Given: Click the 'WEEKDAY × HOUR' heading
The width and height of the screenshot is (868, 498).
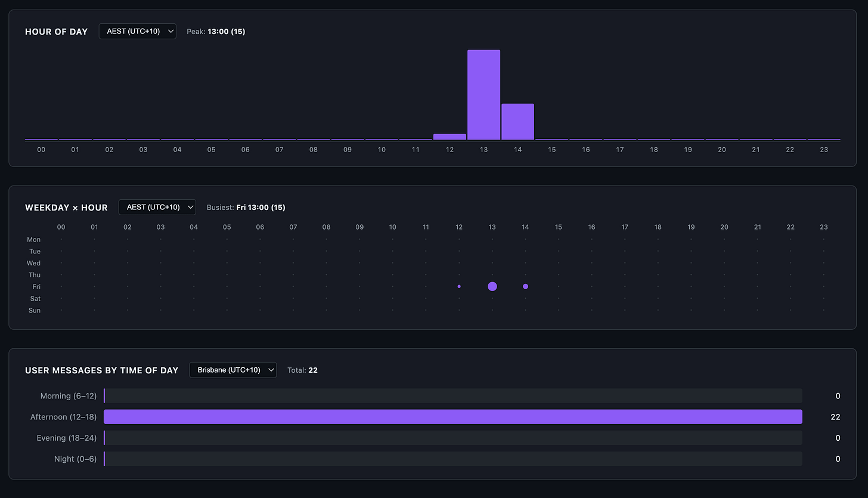Looking at the screenshot, I should 66,208.
